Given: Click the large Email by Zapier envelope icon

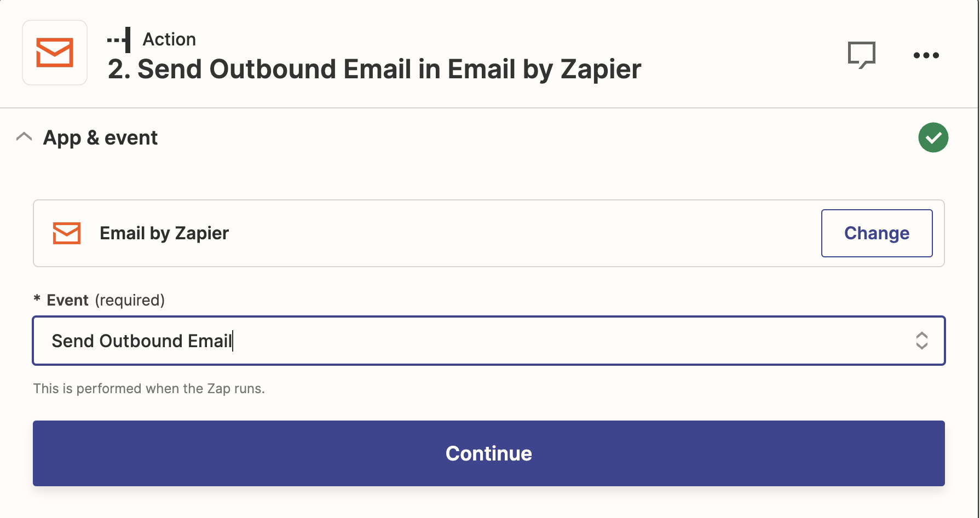Looking at the screenshot, I should pyautogui.click(x=55, y=53).
